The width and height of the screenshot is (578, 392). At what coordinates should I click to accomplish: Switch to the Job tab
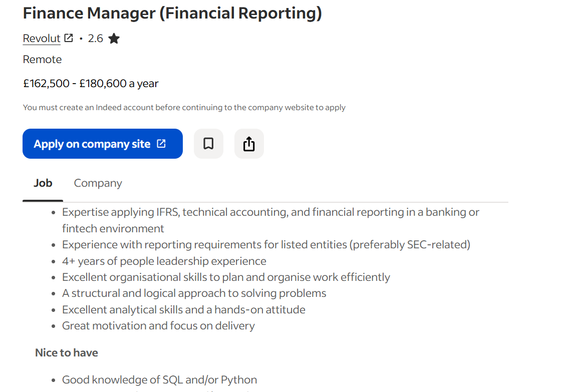[x=43, y=183]
